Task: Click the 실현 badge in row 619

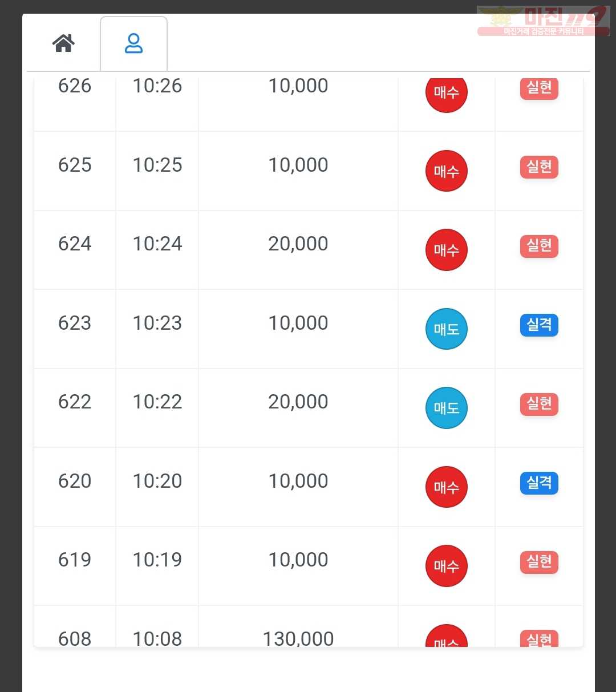Action: tap(539, 562)
